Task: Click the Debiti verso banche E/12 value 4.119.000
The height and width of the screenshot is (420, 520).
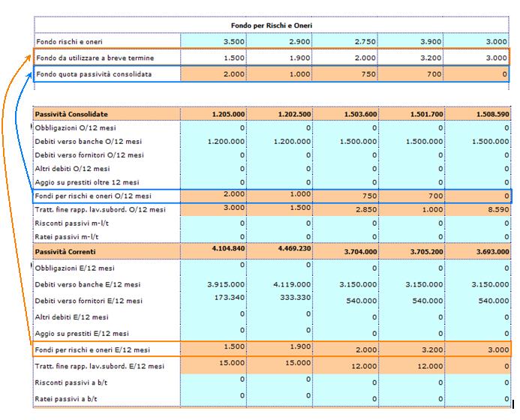Action: [x=292, y=284]
